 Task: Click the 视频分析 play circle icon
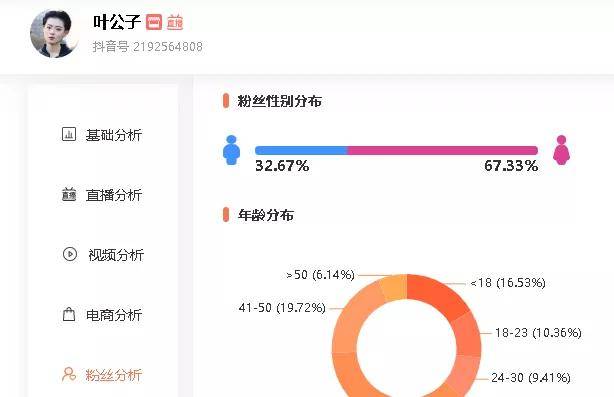[x=70, y=254]
